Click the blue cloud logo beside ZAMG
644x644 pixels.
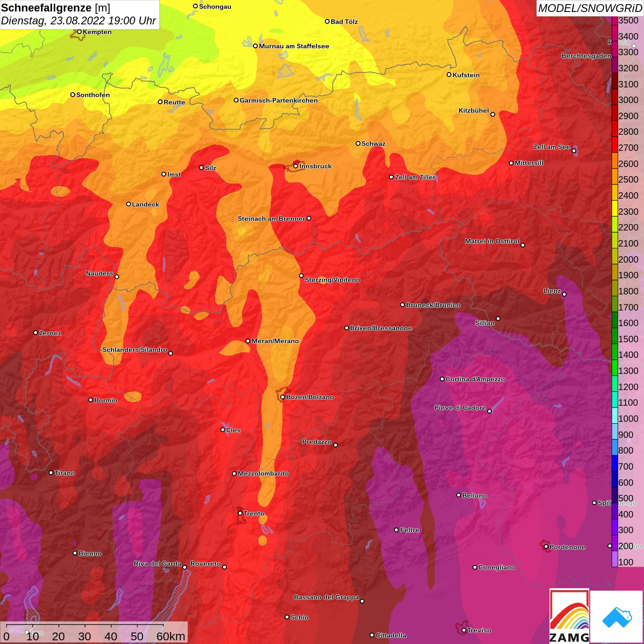(x=616, y=617)
